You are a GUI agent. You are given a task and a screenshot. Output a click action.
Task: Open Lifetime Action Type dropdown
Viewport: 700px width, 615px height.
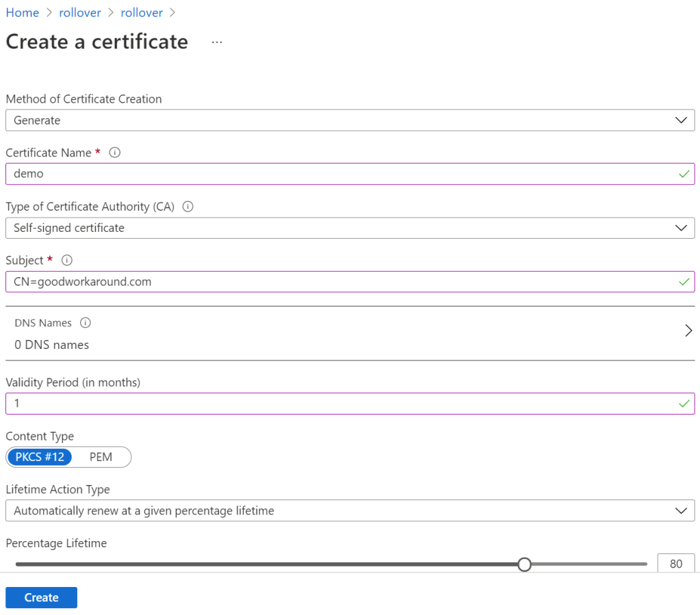350,510
